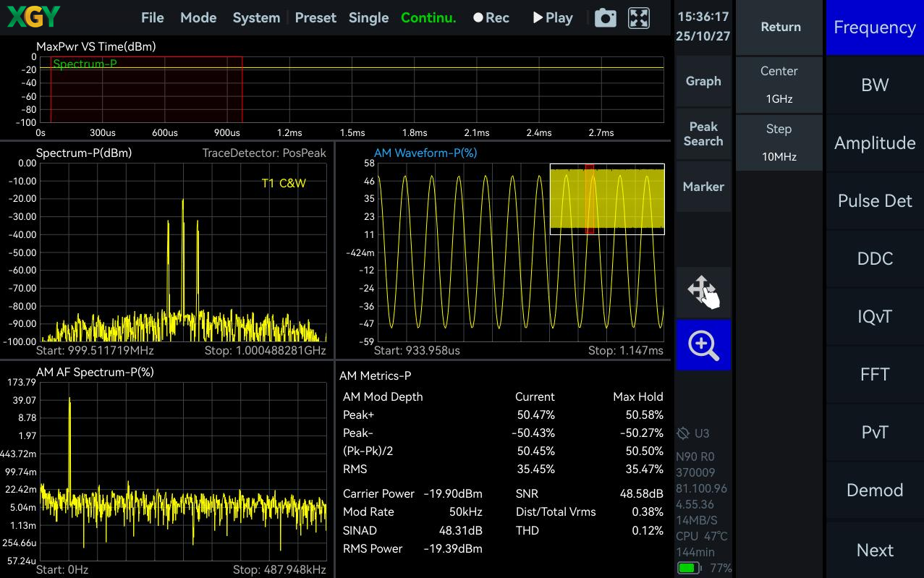Viewport: 924px width, 578px height.
Task: Click the Return button
Action: (x=781, y=27)
